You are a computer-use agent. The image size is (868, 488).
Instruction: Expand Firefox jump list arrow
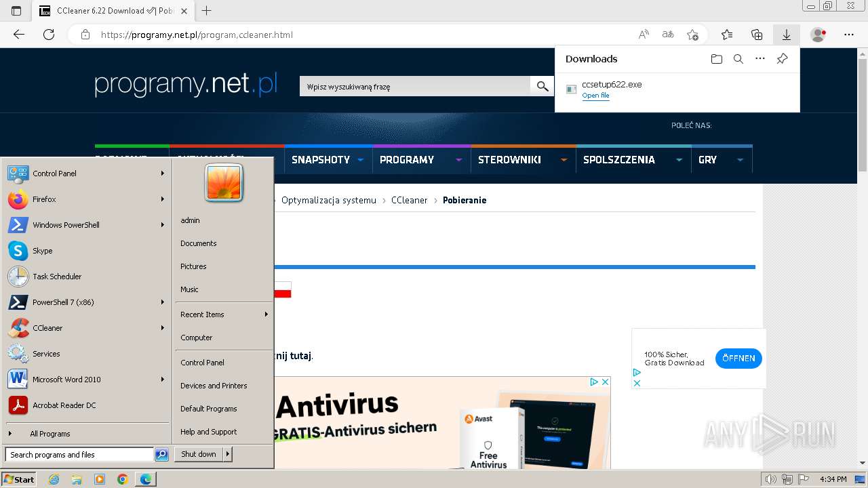pos(163,199)
